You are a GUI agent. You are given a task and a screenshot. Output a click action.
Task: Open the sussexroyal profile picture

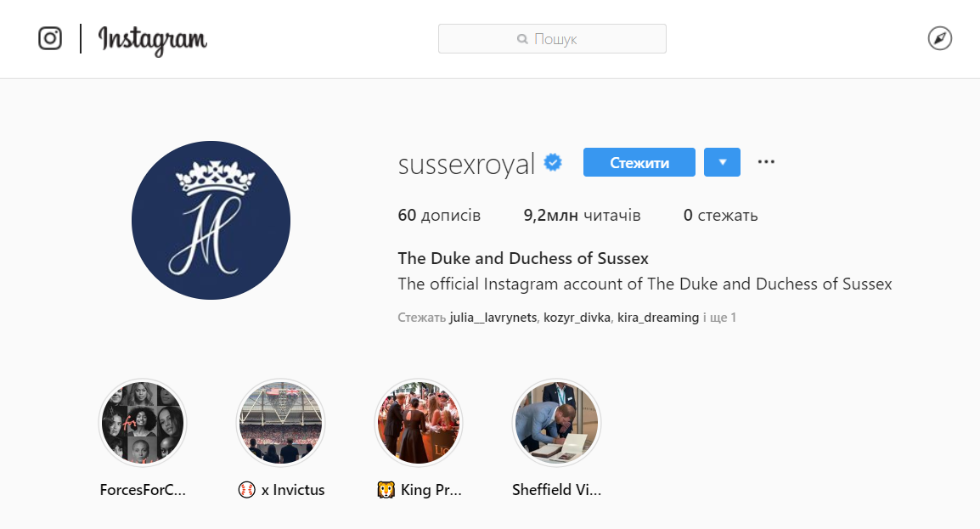point(211,220)
